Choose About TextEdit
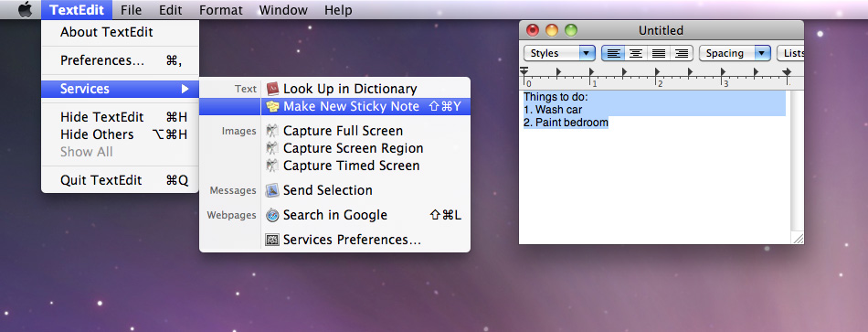 (120, 32)
